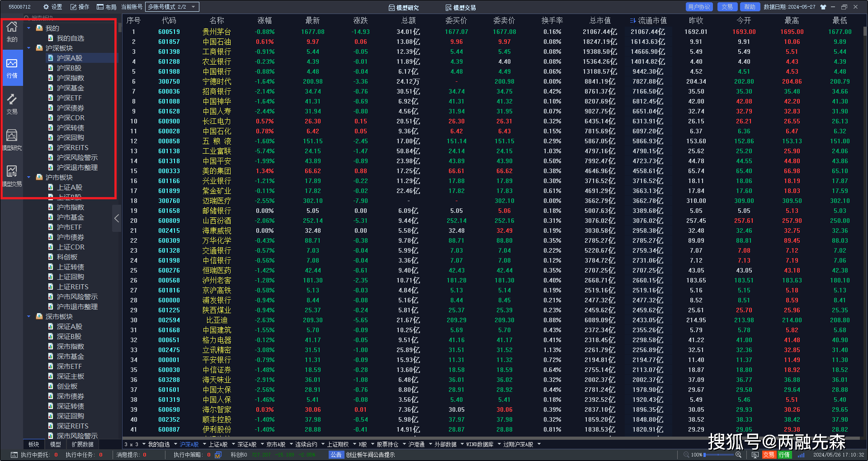Collapse the 我的 tree group
This screenshot has height=461, width=868.
[x=29, y=28]
